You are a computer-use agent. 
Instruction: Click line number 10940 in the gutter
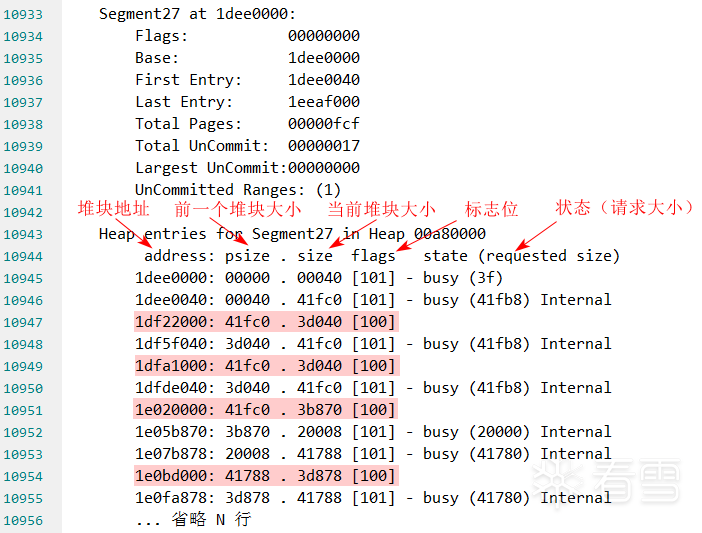point(23,169)
